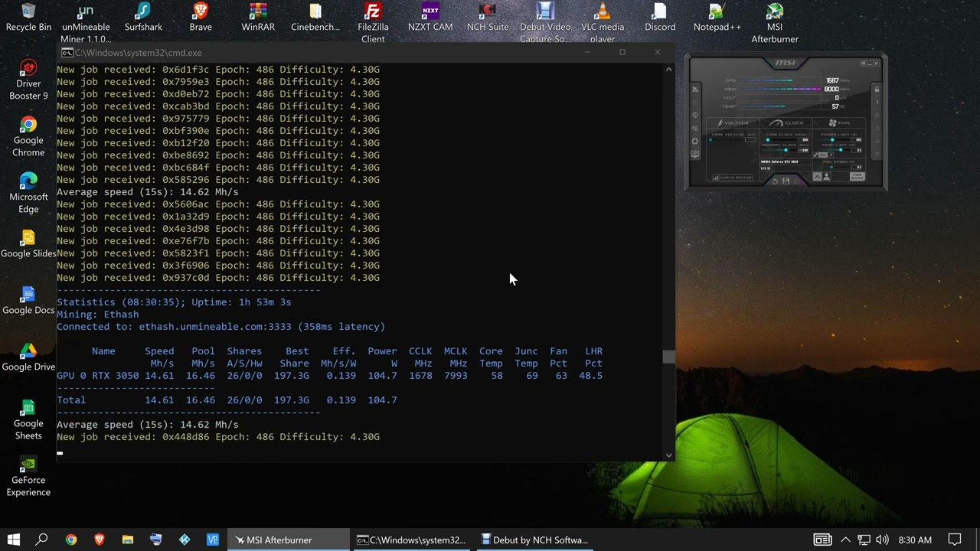Click Afterburner save profile floppy icon
Viewport: 980px width, 551px height.
[786, 181]
